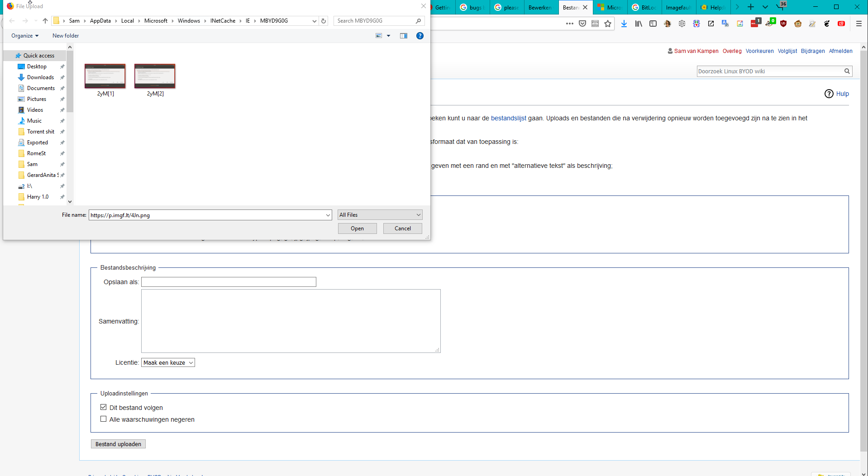Open the 'All Files' file type dropdown

(380, 215)
